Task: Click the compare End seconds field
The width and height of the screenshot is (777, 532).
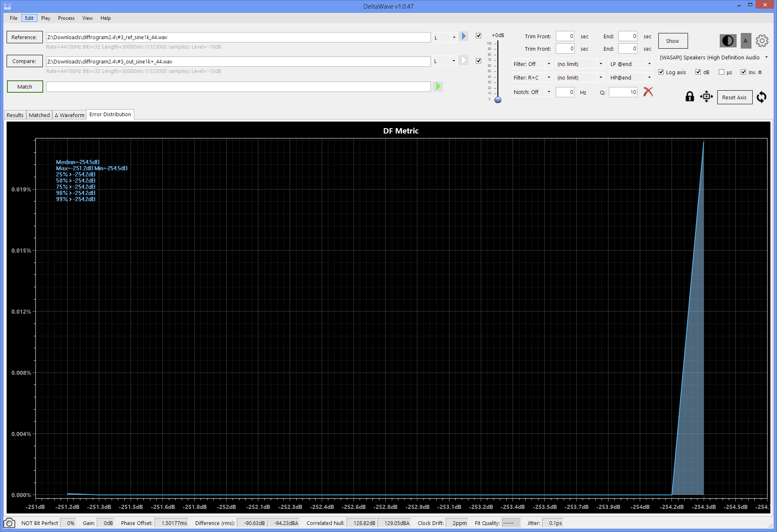Action: tap(628, 49)
